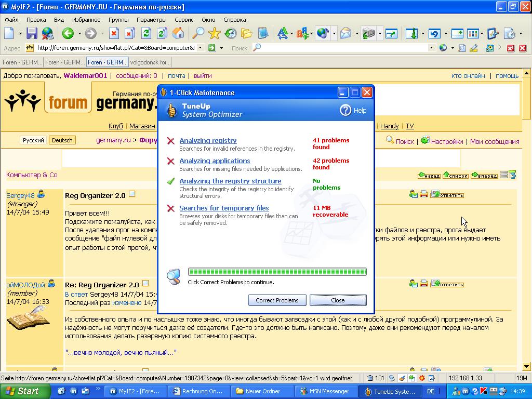Screen dimensions: 532x399
Task: Click printer icon in Reg Organizer 2.0 post
Action: (x=424, y=194)
